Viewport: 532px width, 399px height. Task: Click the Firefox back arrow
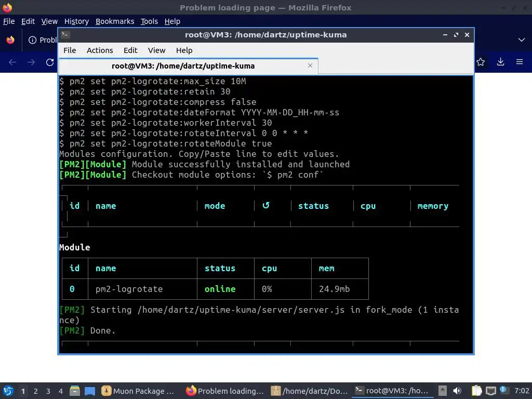tap(12, 62)
